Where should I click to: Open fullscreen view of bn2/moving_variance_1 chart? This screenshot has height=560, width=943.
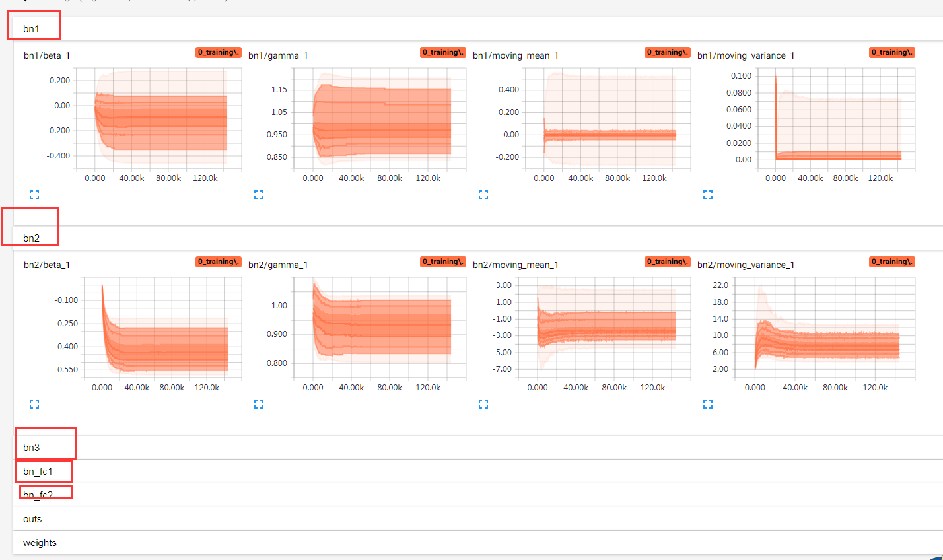click(x=708, y=403)
